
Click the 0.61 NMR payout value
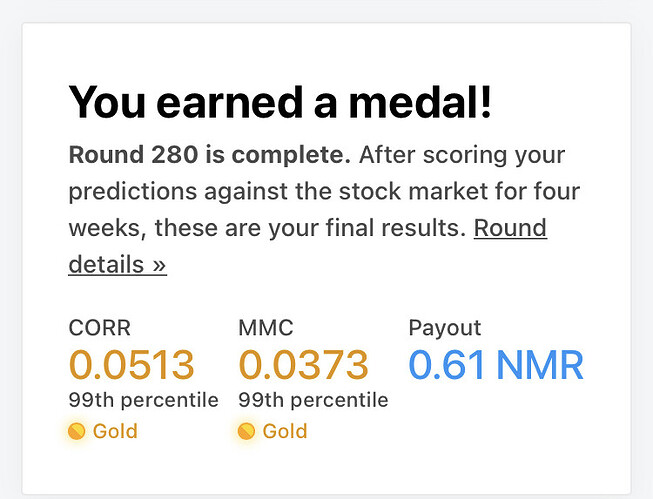coord(496,365)
